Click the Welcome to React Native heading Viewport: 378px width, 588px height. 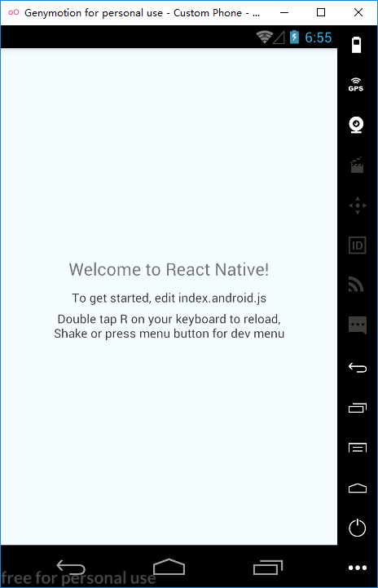169,270
